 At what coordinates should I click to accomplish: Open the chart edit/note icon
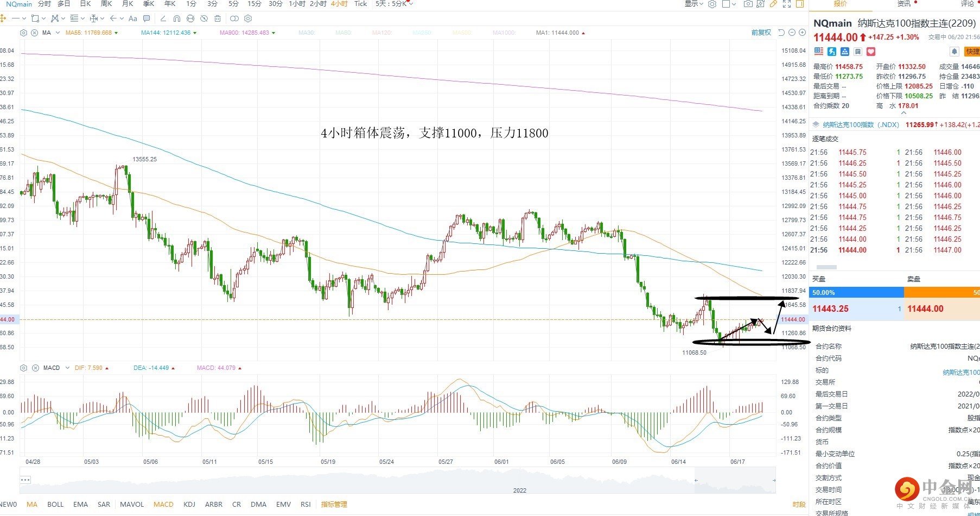(x=761, y=4)
